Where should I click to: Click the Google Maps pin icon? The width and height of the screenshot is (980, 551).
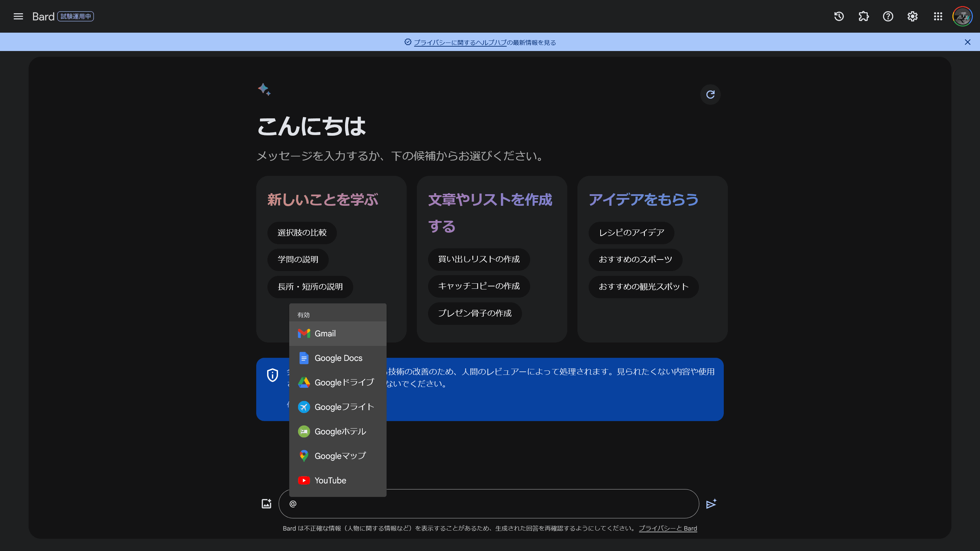304,455
